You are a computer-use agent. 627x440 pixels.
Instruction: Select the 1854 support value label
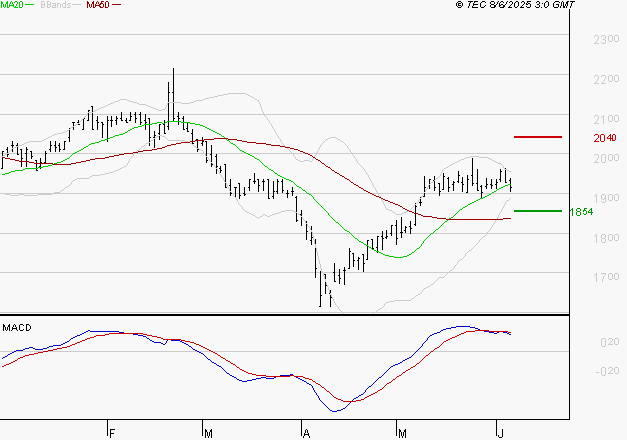[x=581, y=212]
